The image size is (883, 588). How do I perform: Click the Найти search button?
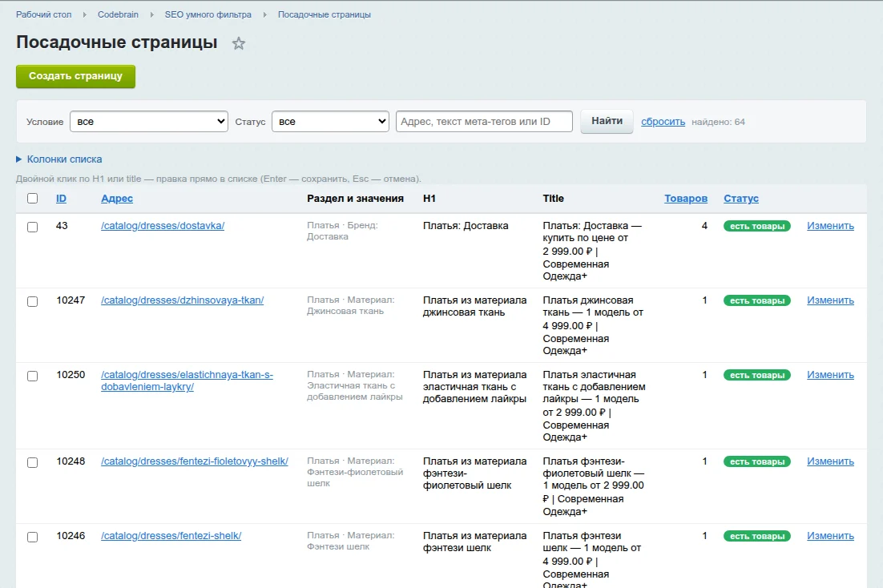coord(607,121)
